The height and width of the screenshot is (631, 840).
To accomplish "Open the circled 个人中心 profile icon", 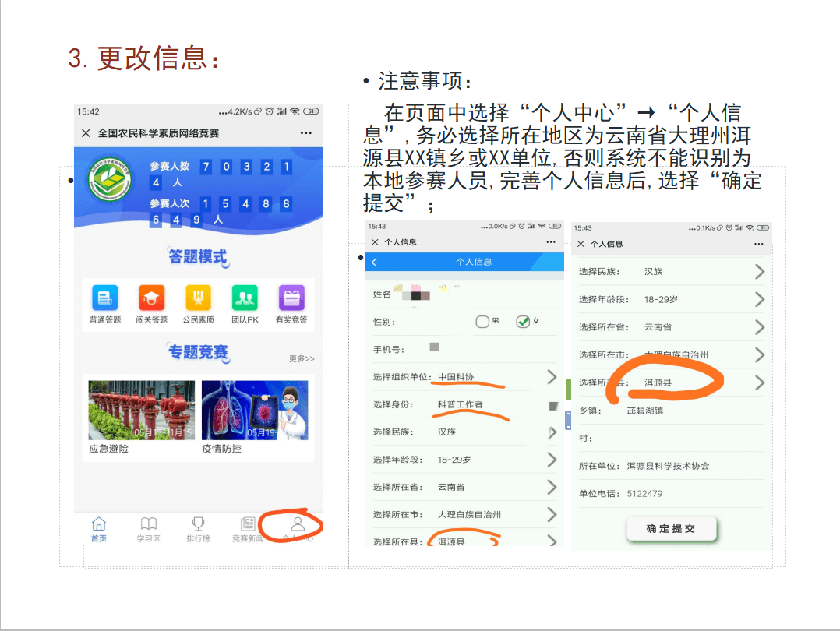I will click(296, 528).
